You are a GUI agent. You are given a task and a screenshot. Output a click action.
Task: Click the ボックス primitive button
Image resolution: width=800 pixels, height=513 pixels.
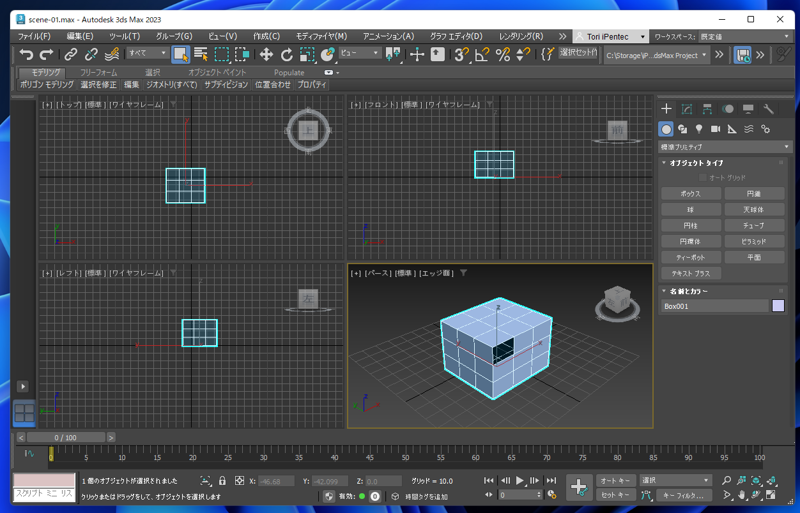click(x=691, y=194)
